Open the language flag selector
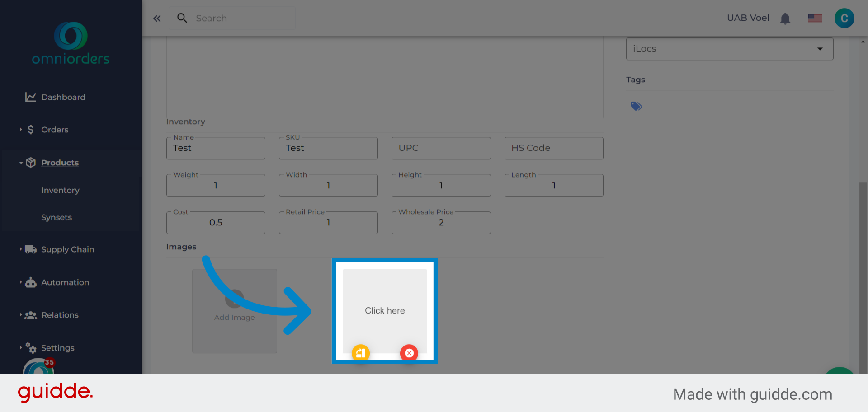This screenshot has height=412, width=868. 815,18
